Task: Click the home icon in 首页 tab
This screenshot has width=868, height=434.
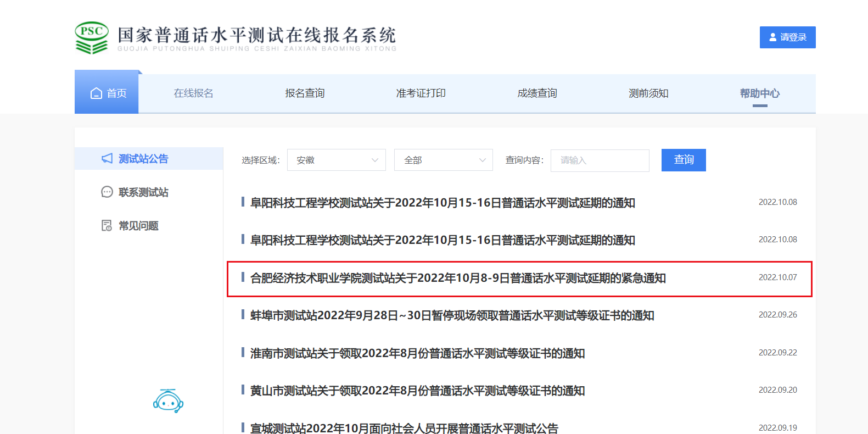Action: tap(96, 93)
